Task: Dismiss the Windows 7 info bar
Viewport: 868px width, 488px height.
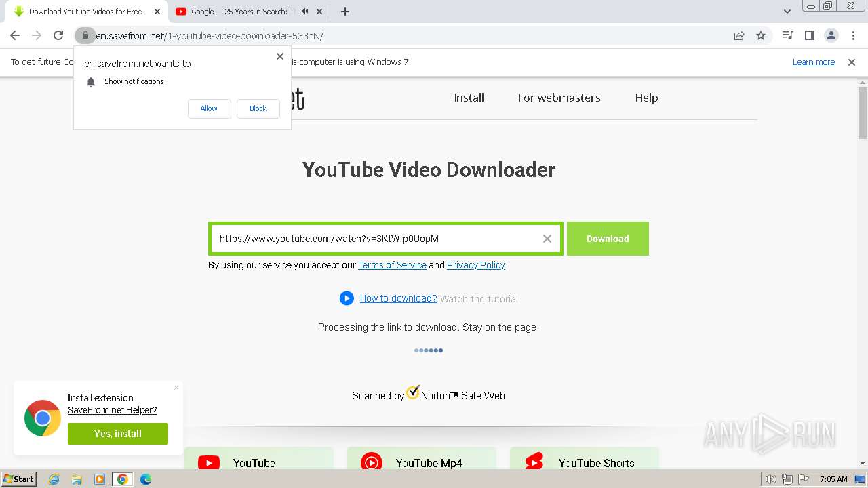Action: (852, 62)
